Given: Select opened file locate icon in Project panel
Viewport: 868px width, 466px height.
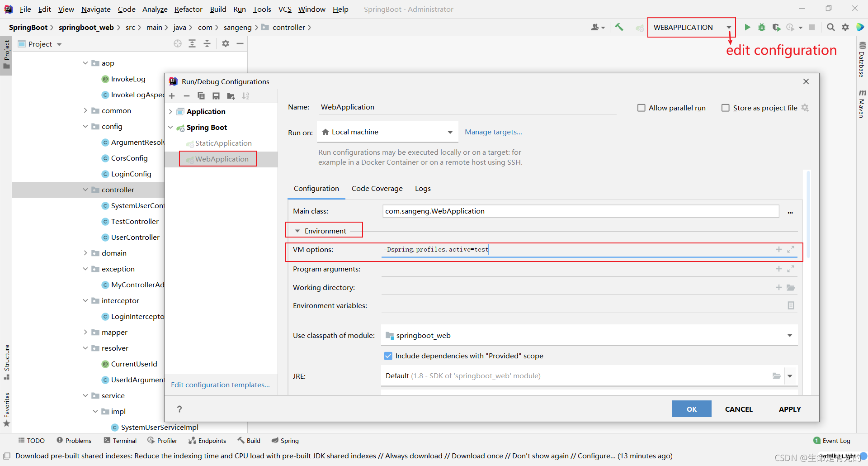Looking at the screenshot, I should (x=178, y=43).
